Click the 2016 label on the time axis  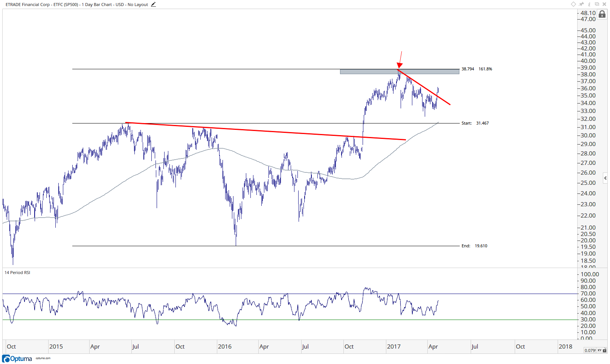(x=225, y=347)
